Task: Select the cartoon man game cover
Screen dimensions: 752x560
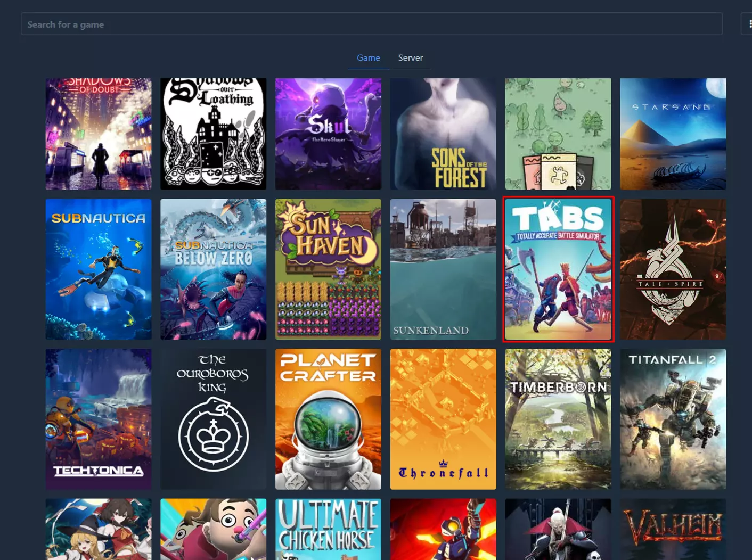Action: (x=213, y=529)
